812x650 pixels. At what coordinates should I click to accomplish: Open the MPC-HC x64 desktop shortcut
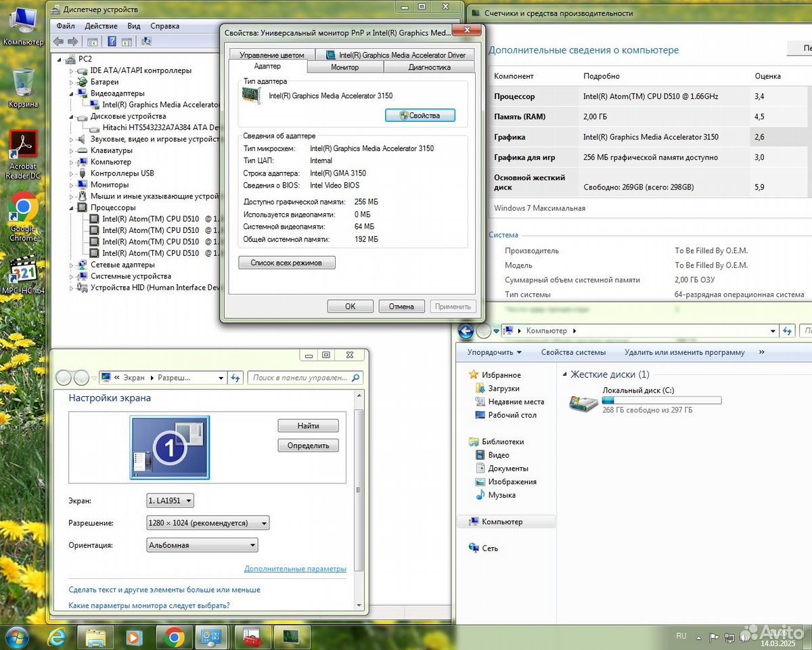23,274
